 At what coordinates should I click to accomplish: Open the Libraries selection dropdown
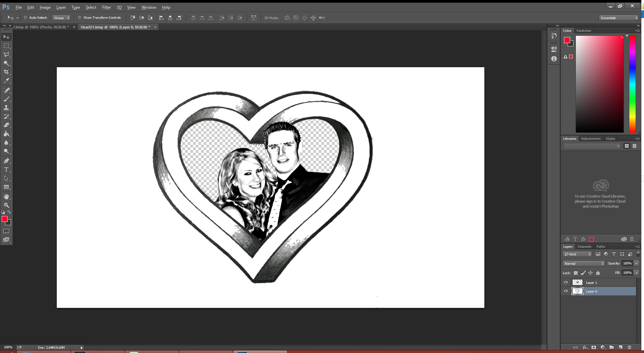pyautogui.click(x=592, y=146)
